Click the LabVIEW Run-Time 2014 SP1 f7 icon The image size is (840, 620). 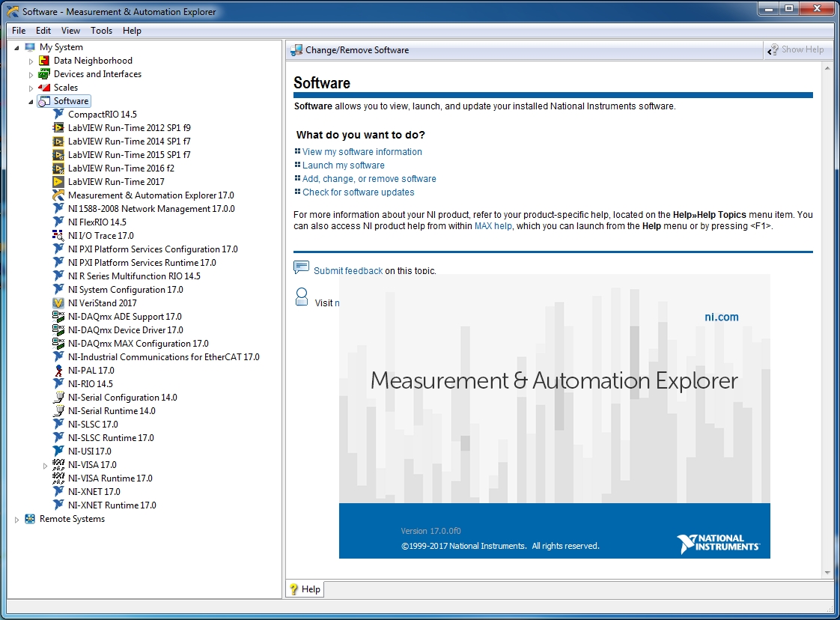(x=58, y=141)
